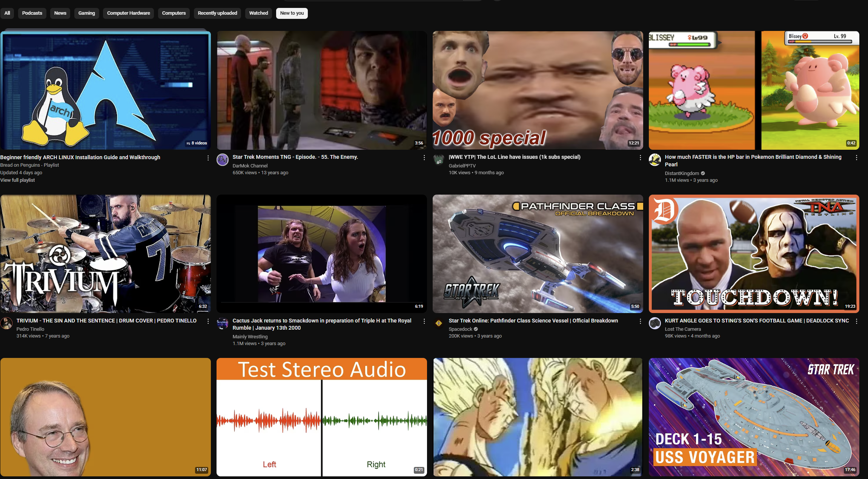The width and height of the screenshot is (868, 479).
Task: Open DistantKingdom channel name link
Action: click(682, 173)
